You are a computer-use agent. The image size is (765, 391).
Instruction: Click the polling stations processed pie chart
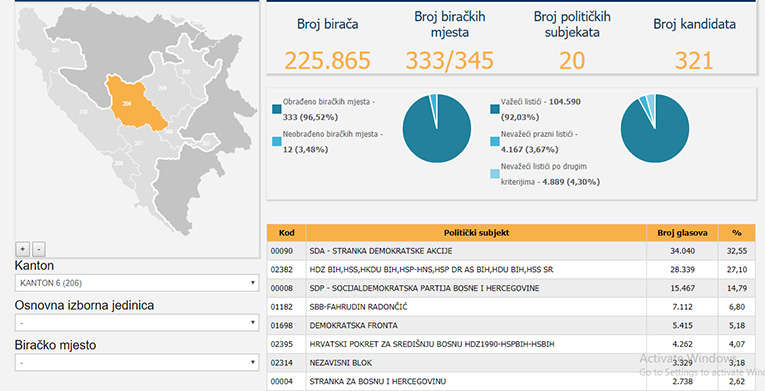click(x=437, y=129)
